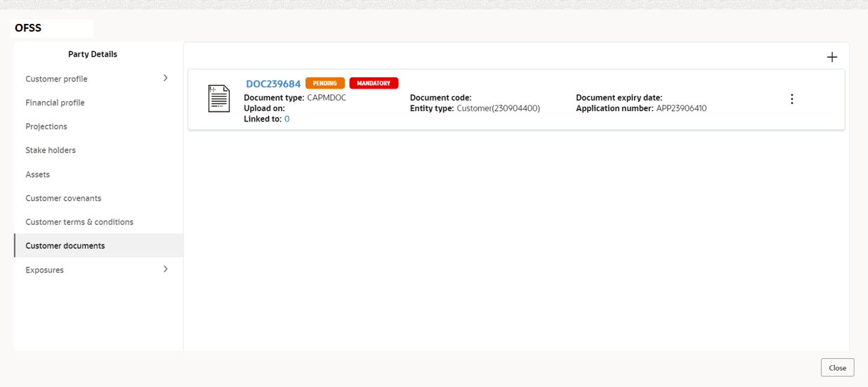Click the PENDING status badge
Screen dimensions: 868x387
[x=325, y=83]
